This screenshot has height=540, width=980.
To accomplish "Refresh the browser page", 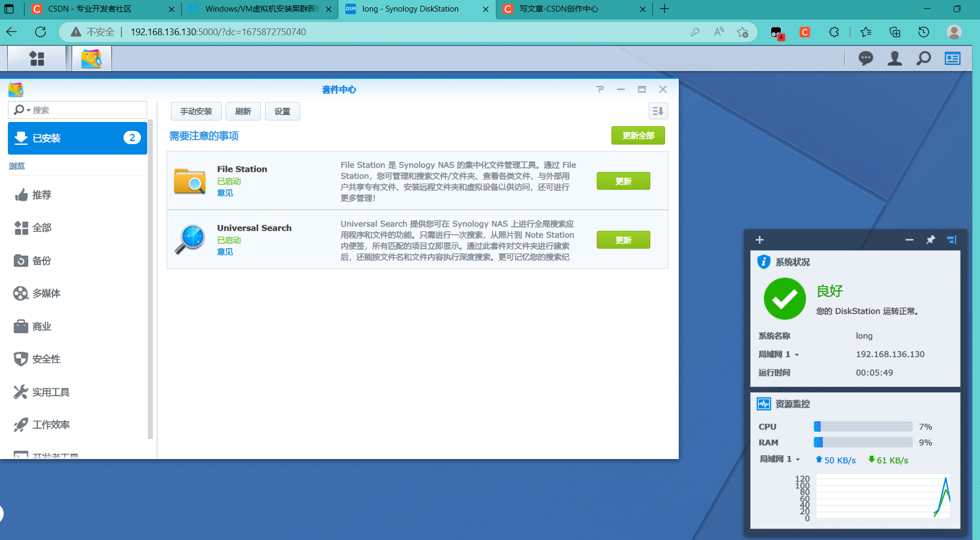I will coord(40,32).
